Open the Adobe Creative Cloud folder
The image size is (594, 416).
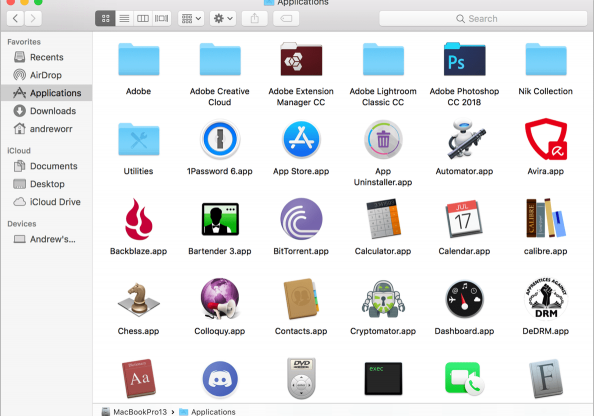tap(220, 59)
